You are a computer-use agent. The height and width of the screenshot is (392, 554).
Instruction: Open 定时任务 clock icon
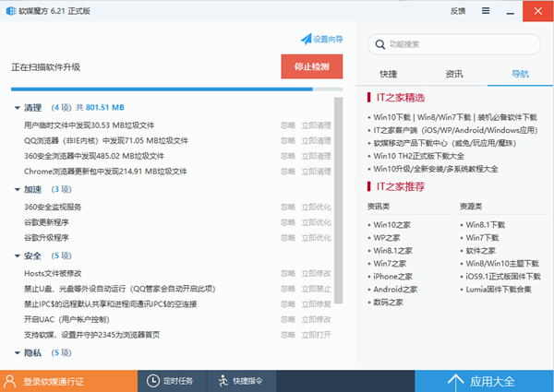point(153,381)
